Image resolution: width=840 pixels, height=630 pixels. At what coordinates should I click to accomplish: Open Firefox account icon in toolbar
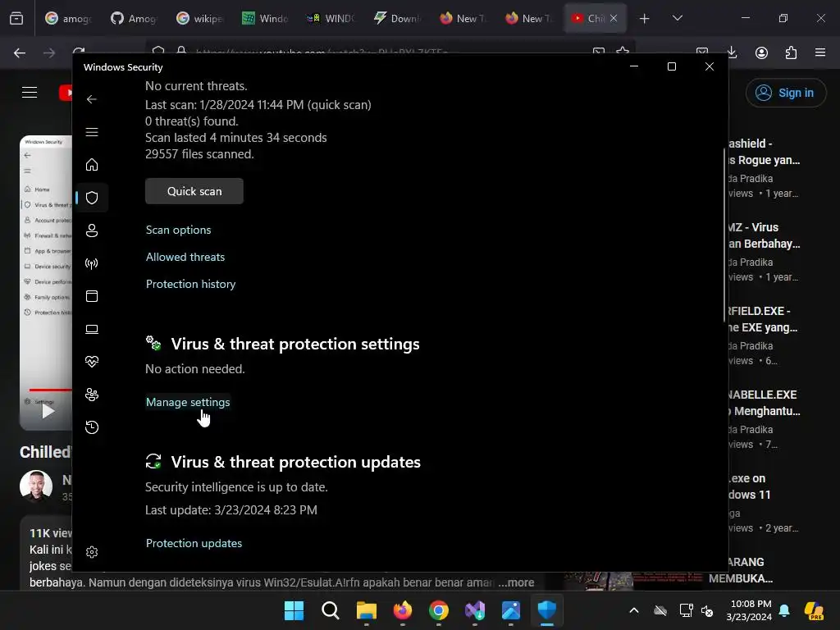coord(761,52)
